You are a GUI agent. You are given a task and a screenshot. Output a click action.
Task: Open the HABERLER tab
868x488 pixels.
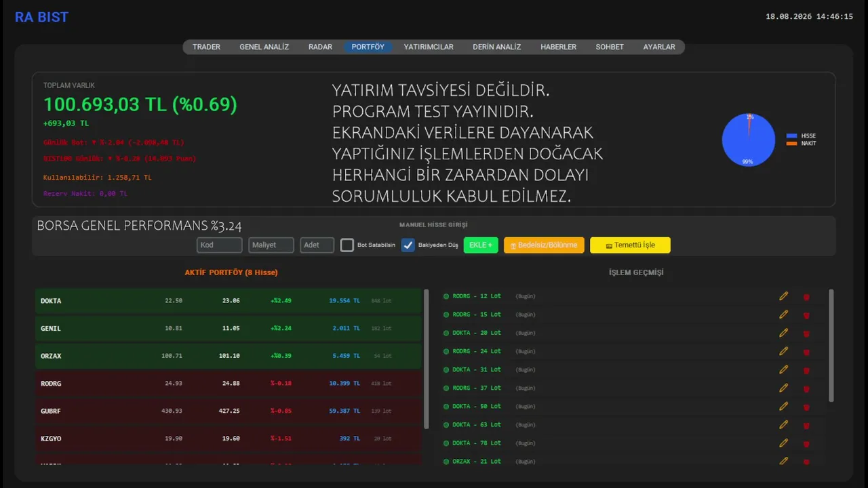point(558,47)
